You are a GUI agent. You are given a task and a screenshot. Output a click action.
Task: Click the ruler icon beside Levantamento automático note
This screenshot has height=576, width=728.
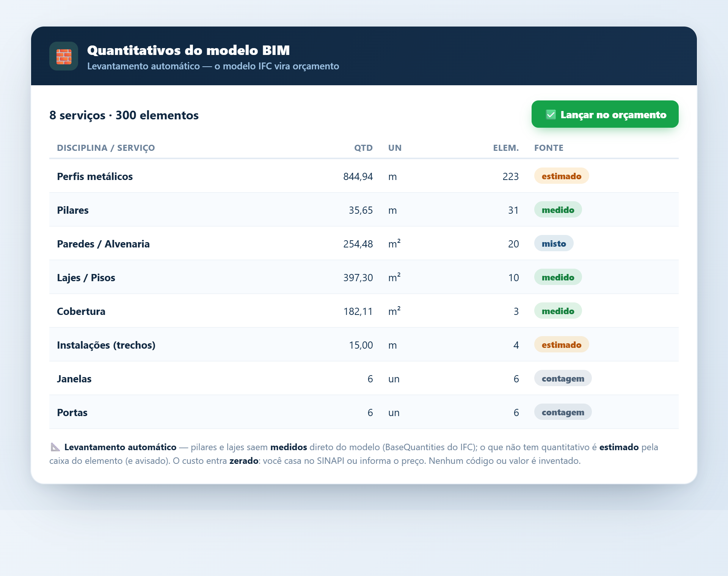click(55, 447)
